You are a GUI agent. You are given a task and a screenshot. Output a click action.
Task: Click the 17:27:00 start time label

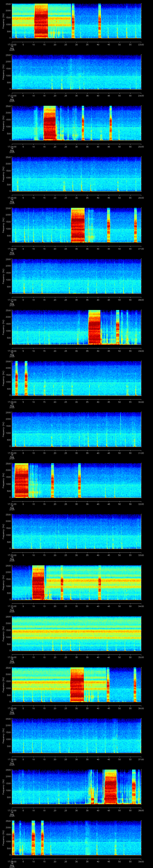coord(12,300)
